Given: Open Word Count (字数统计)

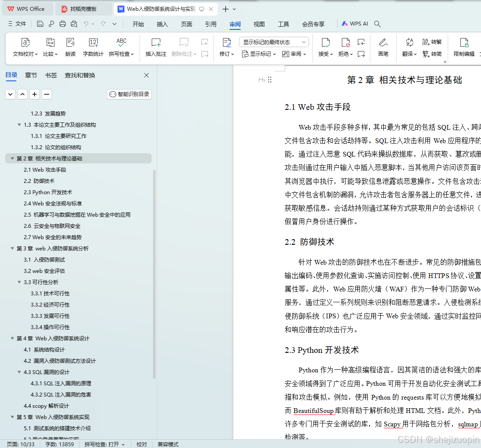Looking at the screenshot, I should [x=93, y=47].
